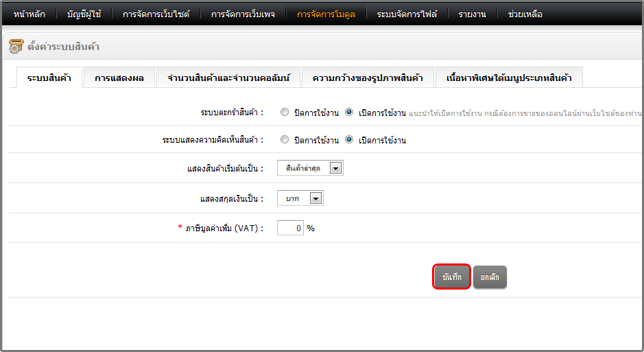Click the ยกเลิก cancel button
The image size is (644, 352).
[x=490, y=277]
